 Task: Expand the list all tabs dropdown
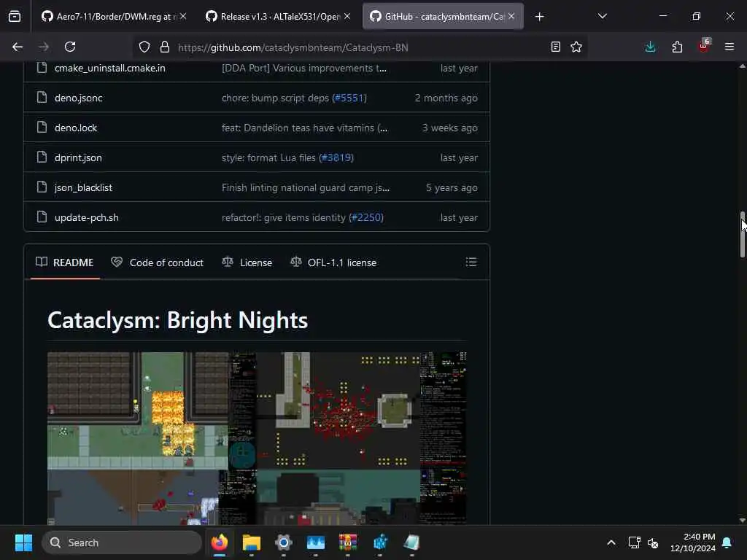coord(602,17)
